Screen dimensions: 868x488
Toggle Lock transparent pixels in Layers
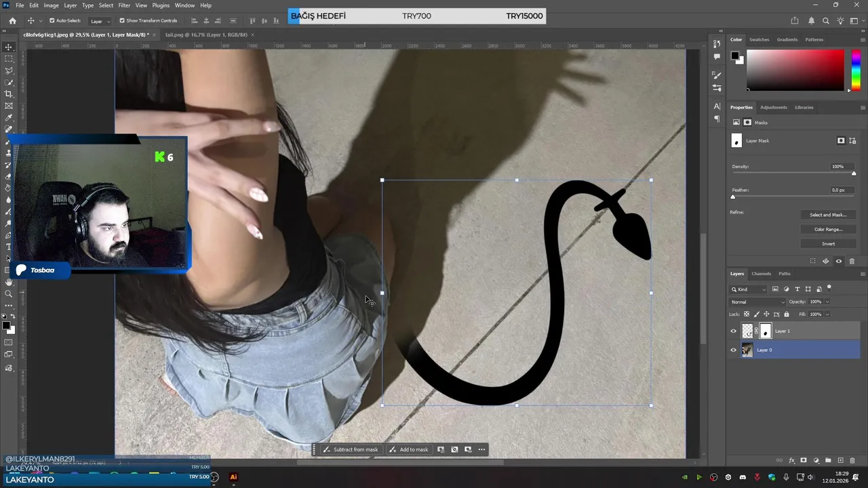[747, 314]
